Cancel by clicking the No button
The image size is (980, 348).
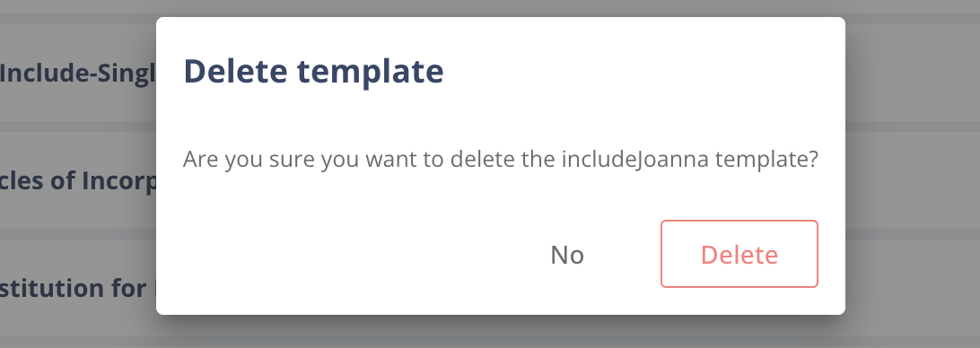click(567, 255)
